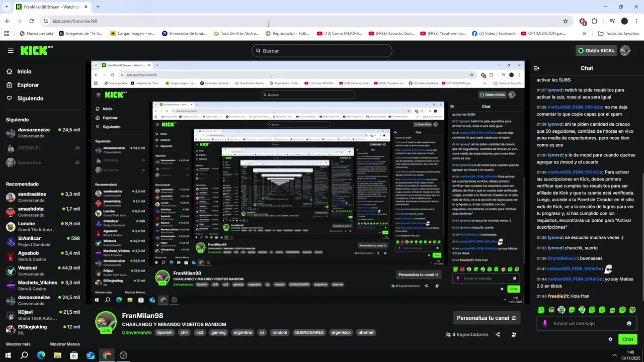Click Personaliza tu canal button

click(487, 318)
